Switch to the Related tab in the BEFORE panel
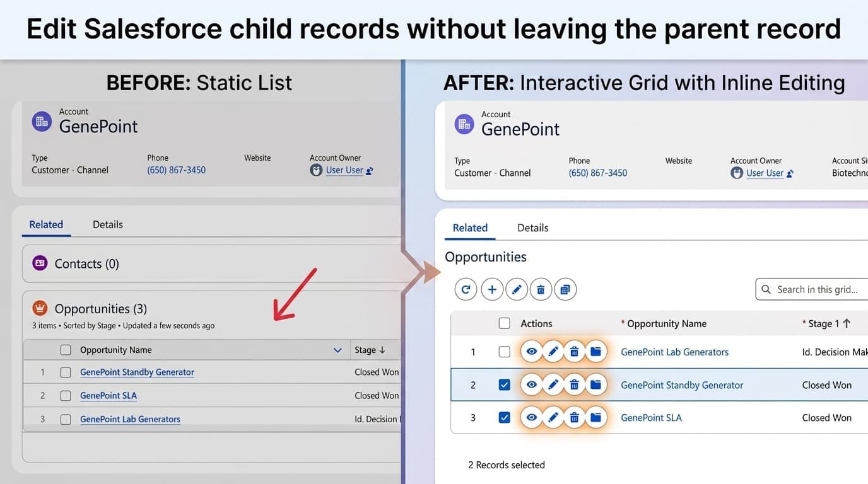868x484 pixels. coord(46,224)
